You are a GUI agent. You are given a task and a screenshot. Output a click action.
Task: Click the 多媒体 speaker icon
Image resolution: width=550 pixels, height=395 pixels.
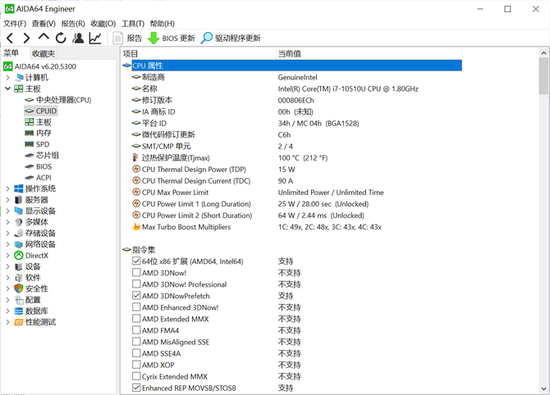coord(19,222)
